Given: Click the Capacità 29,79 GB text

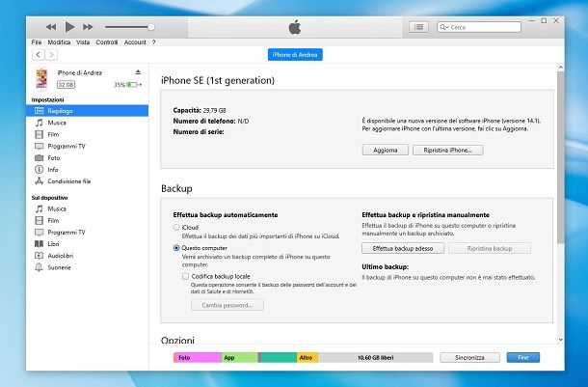Looking at the screenshot, I should [x=200, y=110].
